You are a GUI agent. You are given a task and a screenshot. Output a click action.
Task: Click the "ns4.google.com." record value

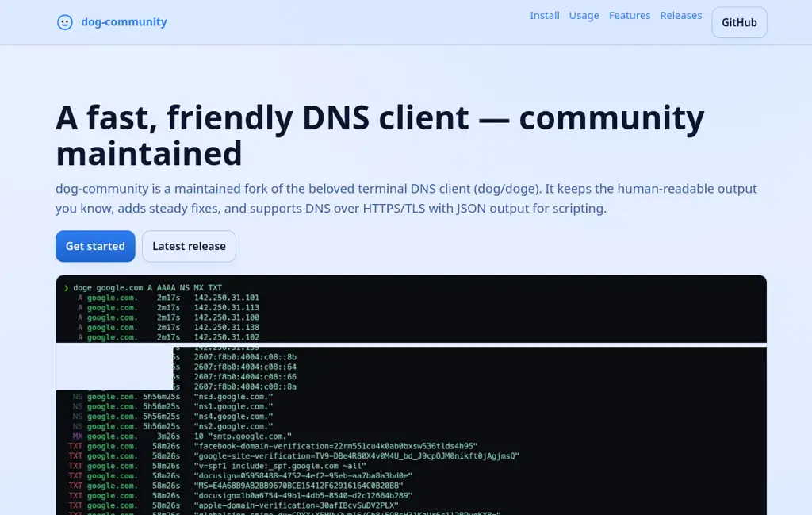point(234,416)
